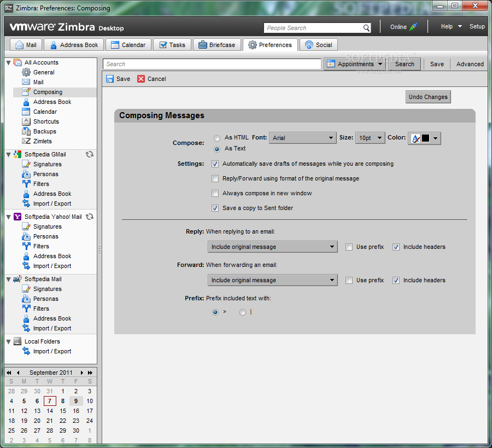Select the > prefix radio button
Image resolution: width=492 pixels, height=448 pixels.
tap(215, 312)
